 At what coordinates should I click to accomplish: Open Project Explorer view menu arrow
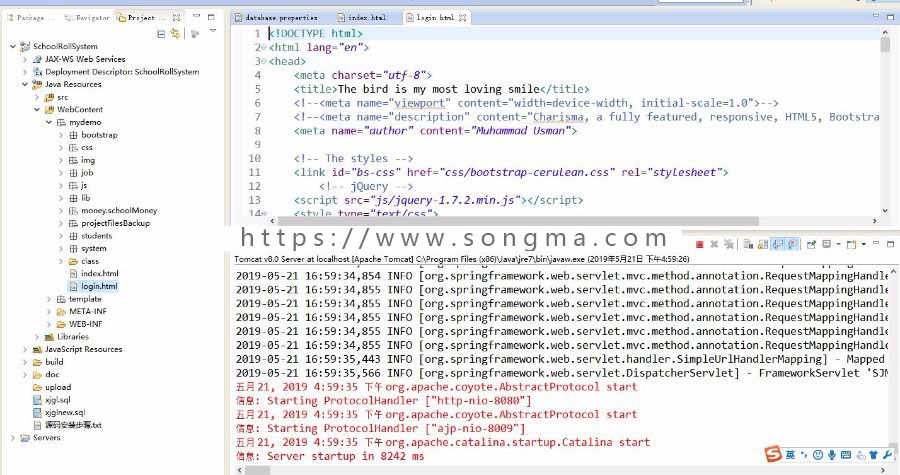213,30
